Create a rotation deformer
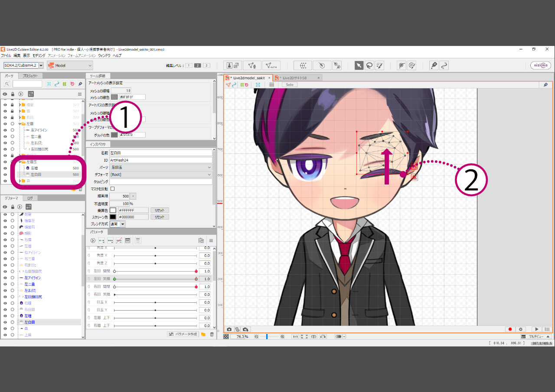This screenshot has height=392, width=555. [322, 65]
